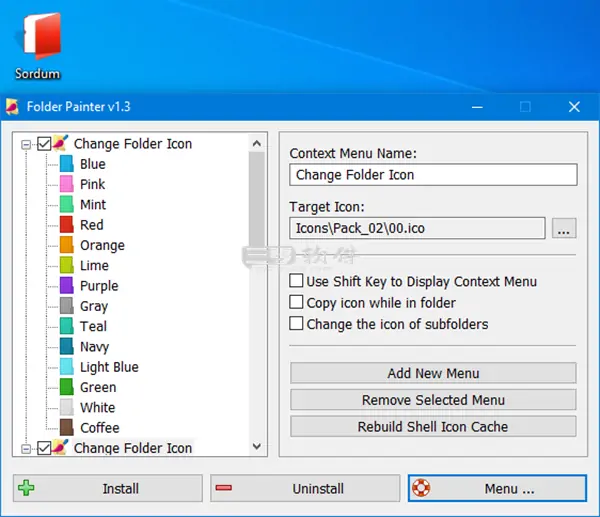Select the Teal folder color icon
The width and height of the screenshot is (600, 517).
coord(67,326)
